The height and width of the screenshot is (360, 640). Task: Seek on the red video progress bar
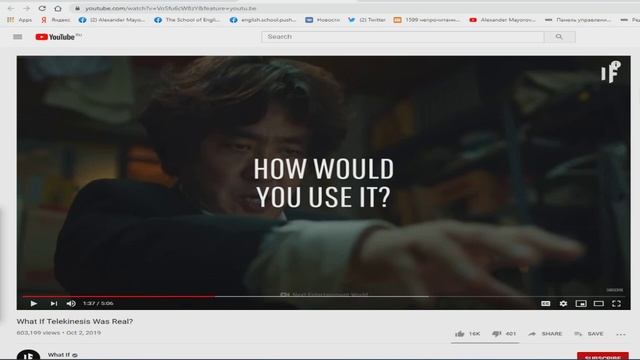tap(118, 296)
